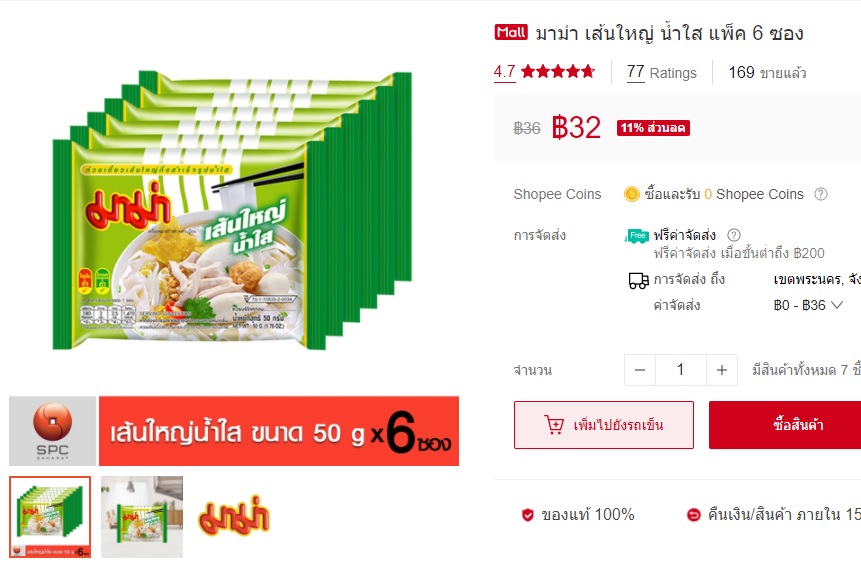Click the 77 Ratings link

[x=662, y=72]
